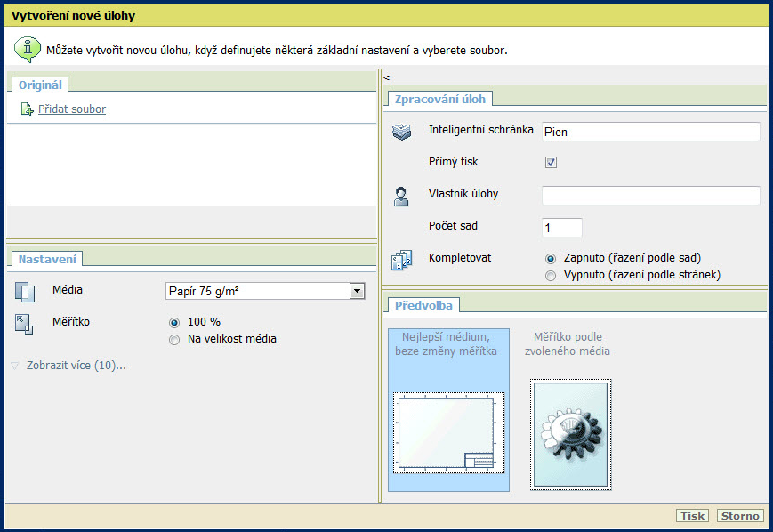Click the Storno button
This screenshot has width=773, height=532.
pyautogui.click(x=740, y=516)
